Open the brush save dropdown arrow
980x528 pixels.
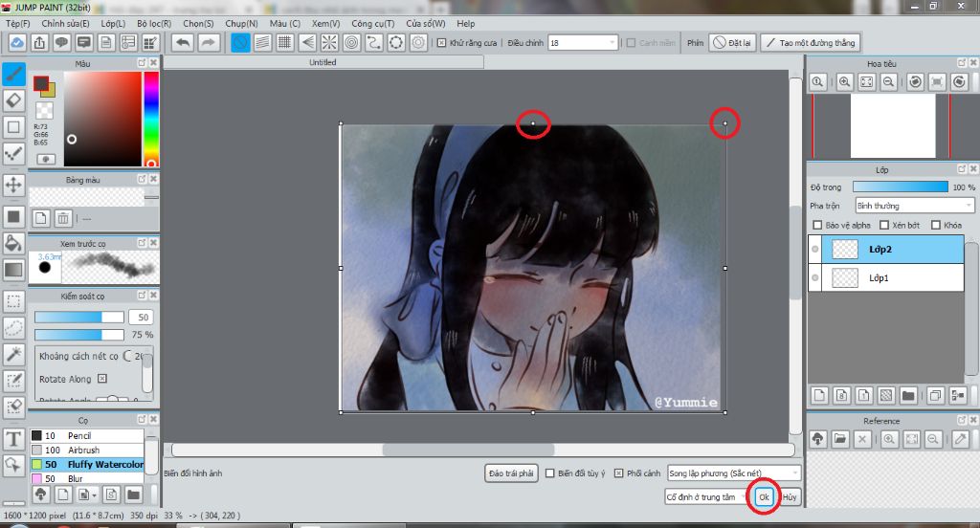click(94, 495)
